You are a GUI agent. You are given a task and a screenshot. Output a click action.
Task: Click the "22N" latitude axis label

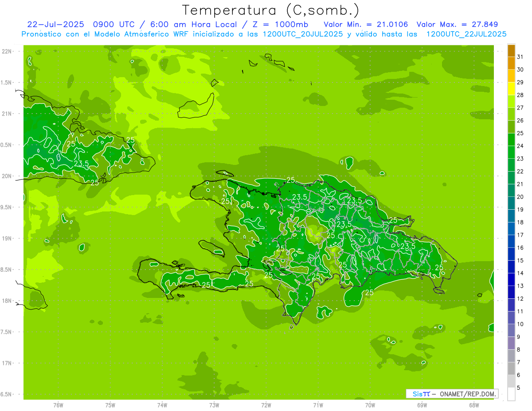coord(7,51)
